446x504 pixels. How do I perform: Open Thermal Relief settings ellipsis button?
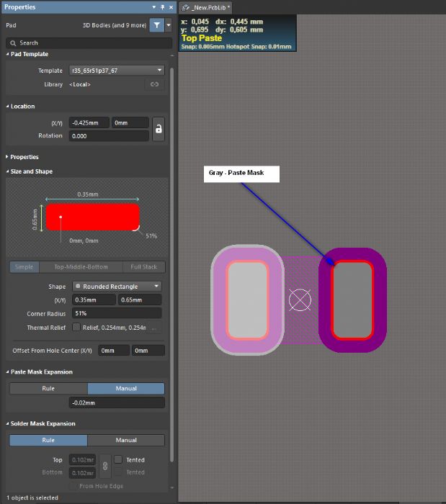pyautogui.click(x=155, y=328)
